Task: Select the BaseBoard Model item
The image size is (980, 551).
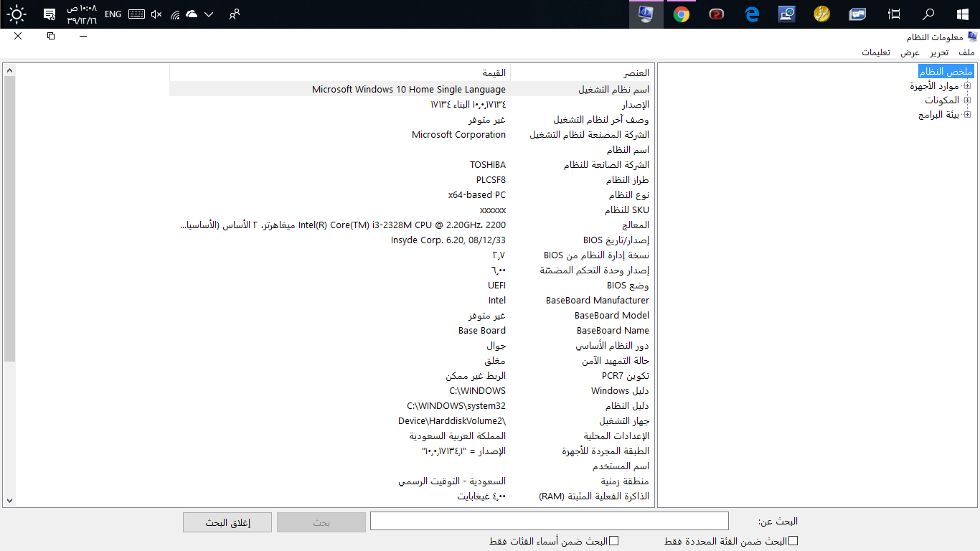Action: coord(612,315)
